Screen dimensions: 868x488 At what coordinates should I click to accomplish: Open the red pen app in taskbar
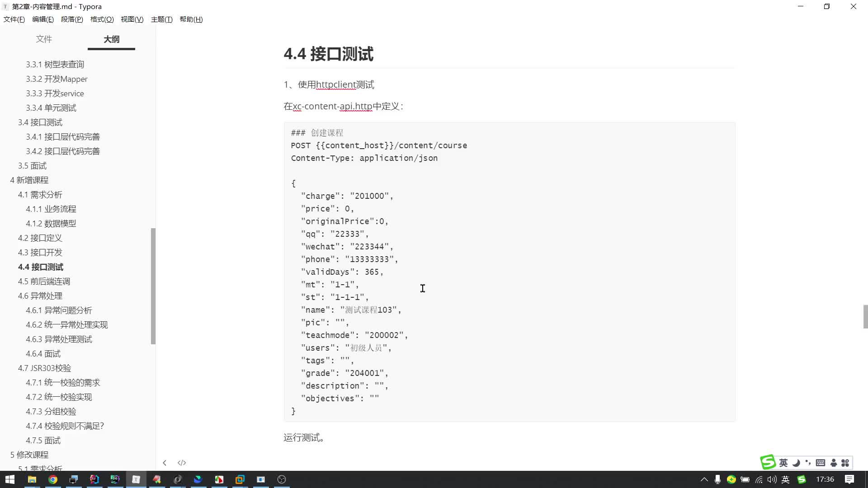[x=157, y=479]
